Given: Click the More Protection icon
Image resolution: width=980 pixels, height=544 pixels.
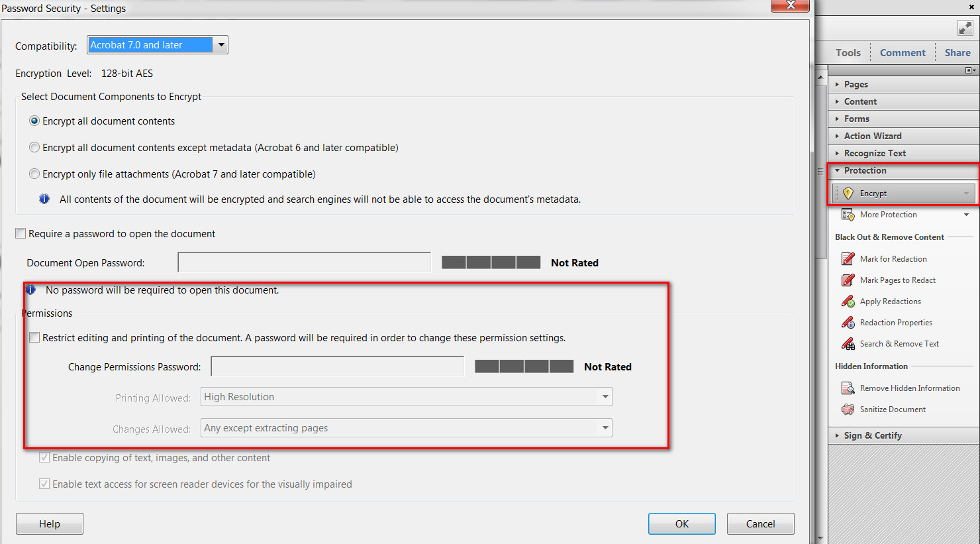Looking at the screenshot, I should tap(848, 215).
